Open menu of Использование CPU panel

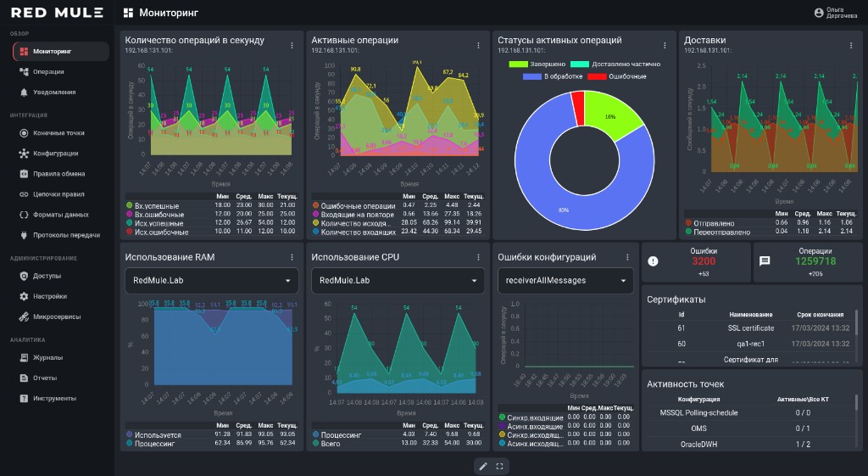coord(479,257)
